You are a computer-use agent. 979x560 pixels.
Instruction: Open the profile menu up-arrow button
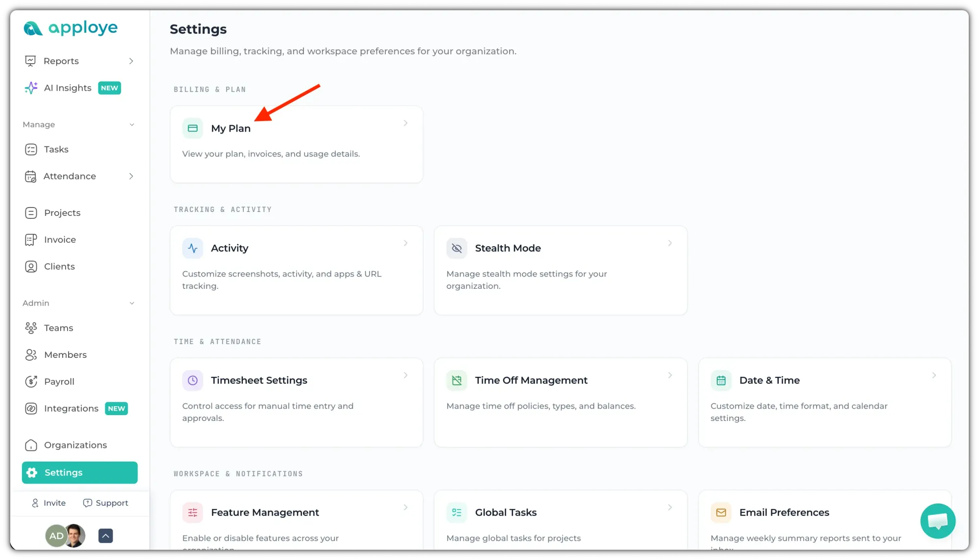[x=106, y=536]
